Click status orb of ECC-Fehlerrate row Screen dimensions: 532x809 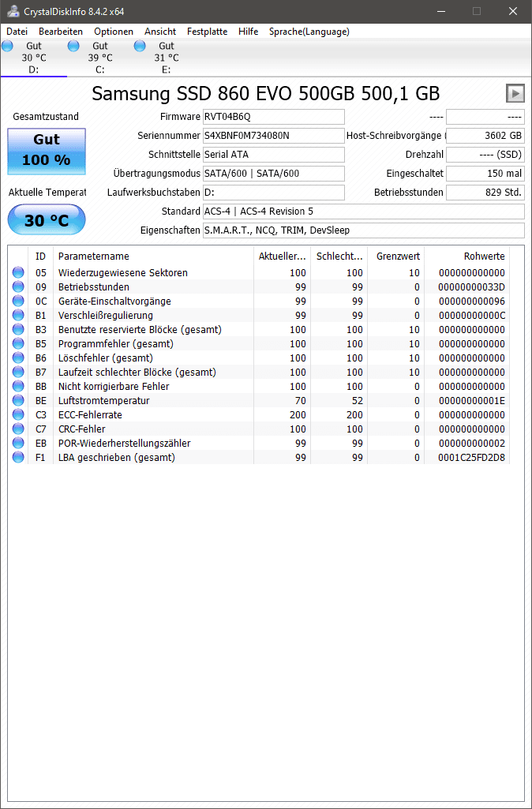(18, 414)
